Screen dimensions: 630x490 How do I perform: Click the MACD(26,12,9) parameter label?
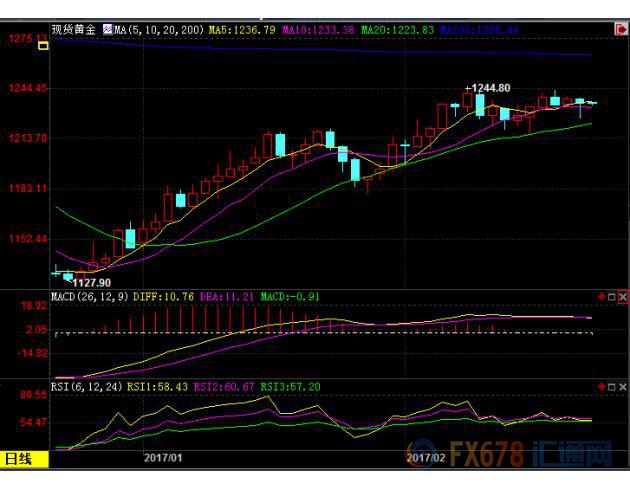tap(89, 297)
